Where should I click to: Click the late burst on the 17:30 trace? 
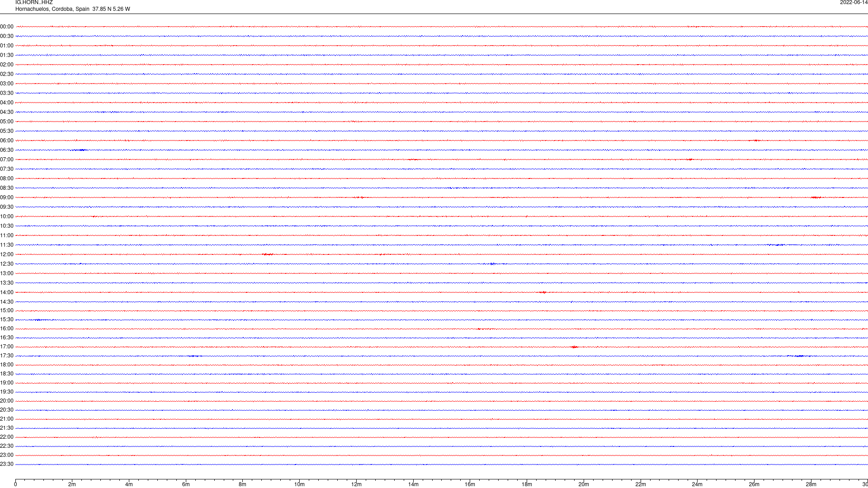pos(799,356)
